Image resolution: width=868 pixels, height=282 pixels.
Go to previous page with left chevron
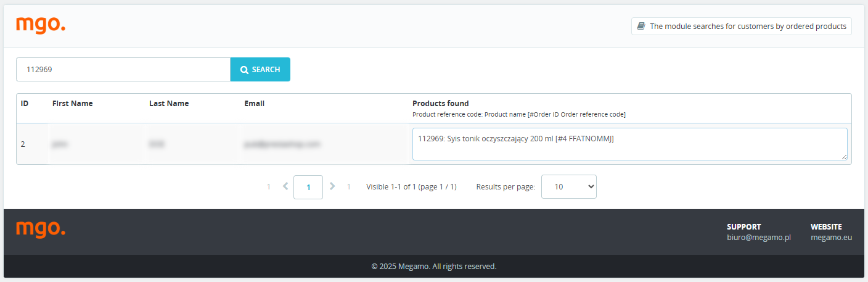[x=285, y=186]
